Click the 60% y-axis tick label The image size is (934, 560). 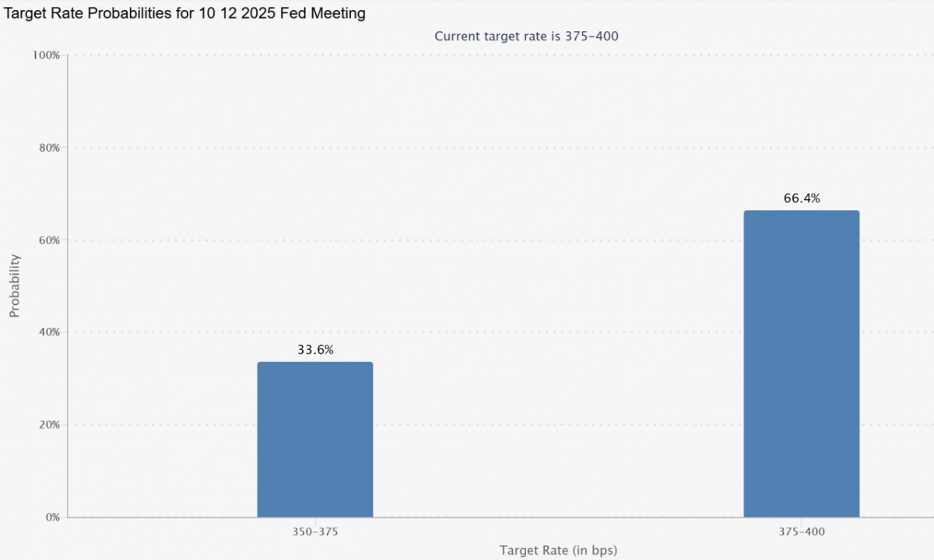pos(48,240)
